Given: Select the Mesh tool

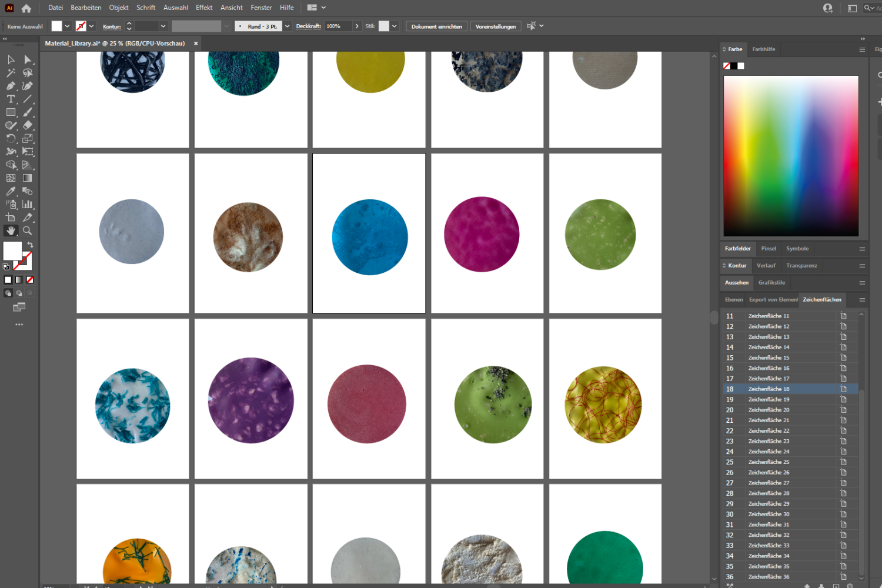Looking at the screenshot, I should [11, 178].
